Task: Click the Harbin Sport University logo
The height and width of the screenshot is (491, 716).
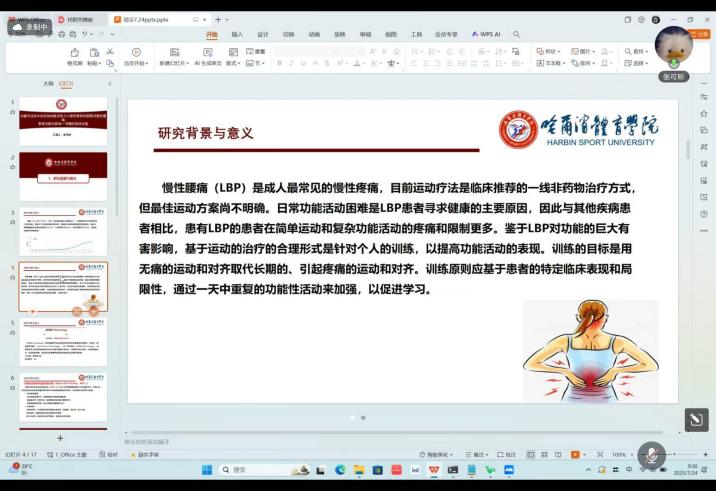Action: (579, 130)
